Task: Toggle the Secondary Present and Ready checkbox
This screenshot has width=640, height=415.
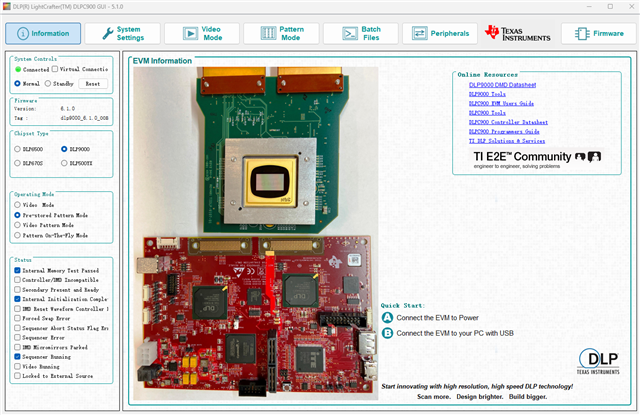Action: [x=17, y=289]
